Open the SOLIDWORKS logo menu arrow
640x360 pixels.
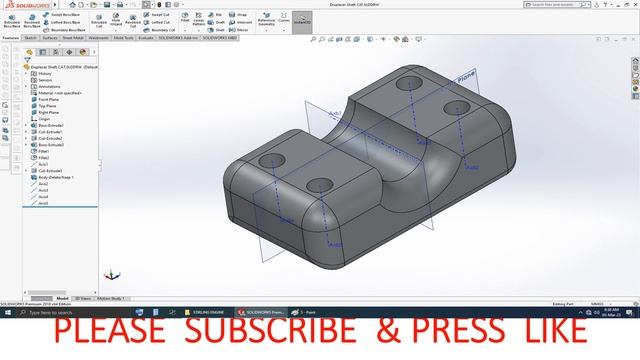(x=56, y=4)
